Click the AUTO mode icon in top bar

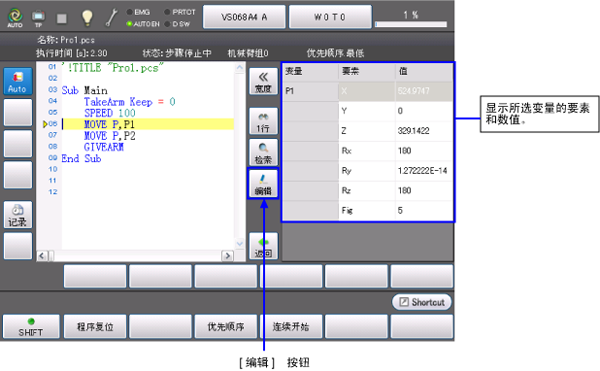pyautogui.click(x=15, y=18)
